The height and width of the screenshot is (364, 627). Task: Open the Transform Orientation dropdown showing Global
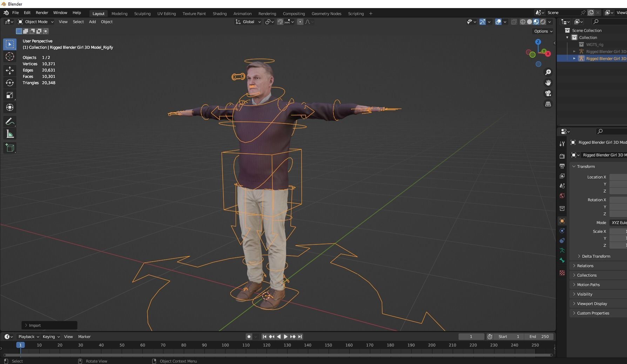coord(248,22)
